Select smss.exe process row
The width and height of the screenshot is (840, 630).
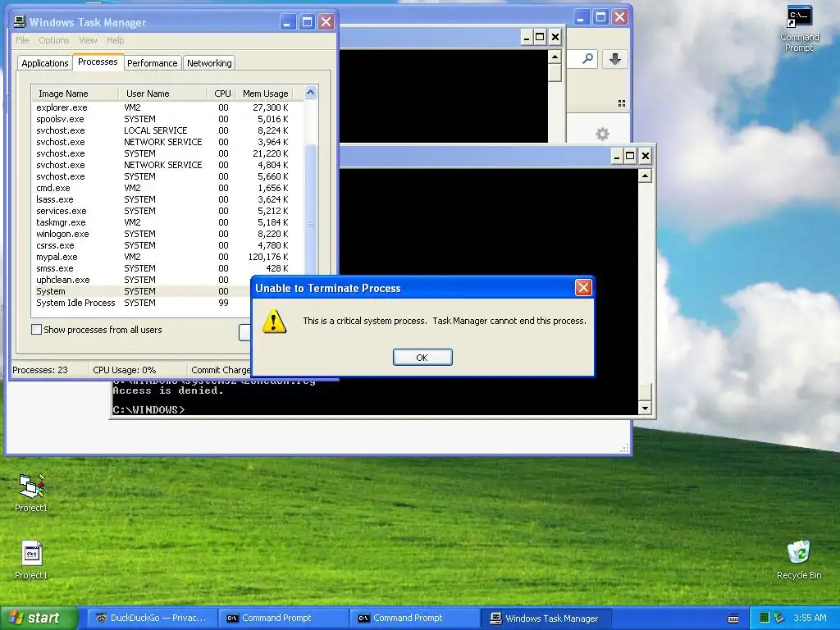[167, 268]
